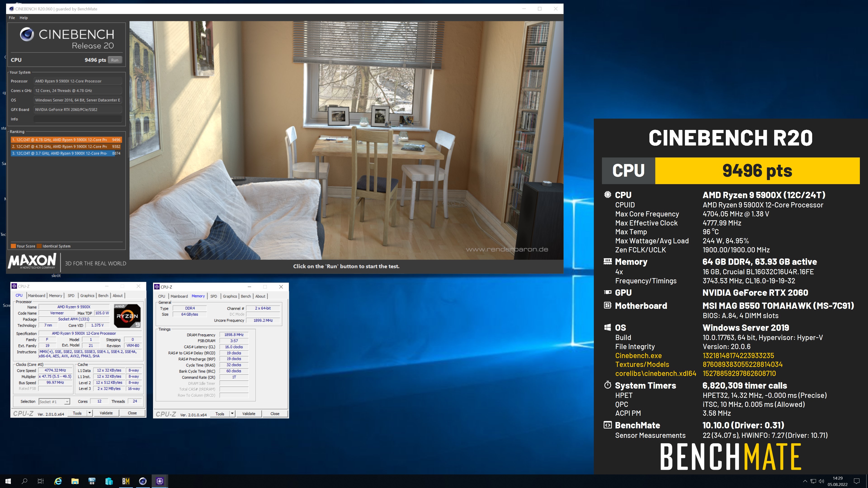Run the Cinebench CPU test
The height and width of the screenshot is (488, 868).
click(115, 60)
